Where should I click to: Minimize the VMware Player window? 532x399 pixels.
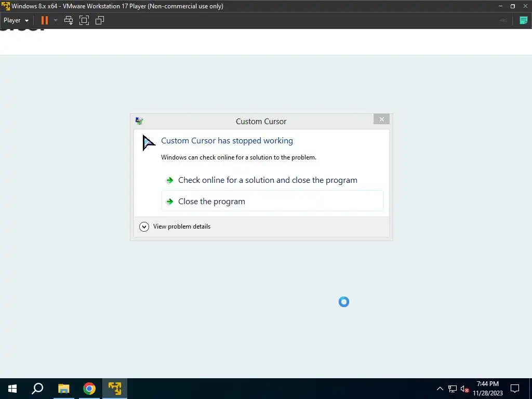click(500, 6)
